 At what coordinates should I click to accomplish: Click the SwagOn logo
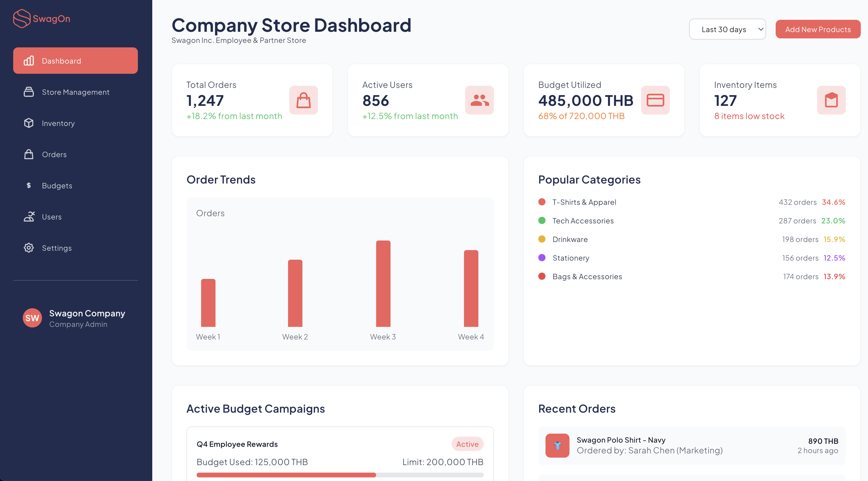(x=41, y=19)
